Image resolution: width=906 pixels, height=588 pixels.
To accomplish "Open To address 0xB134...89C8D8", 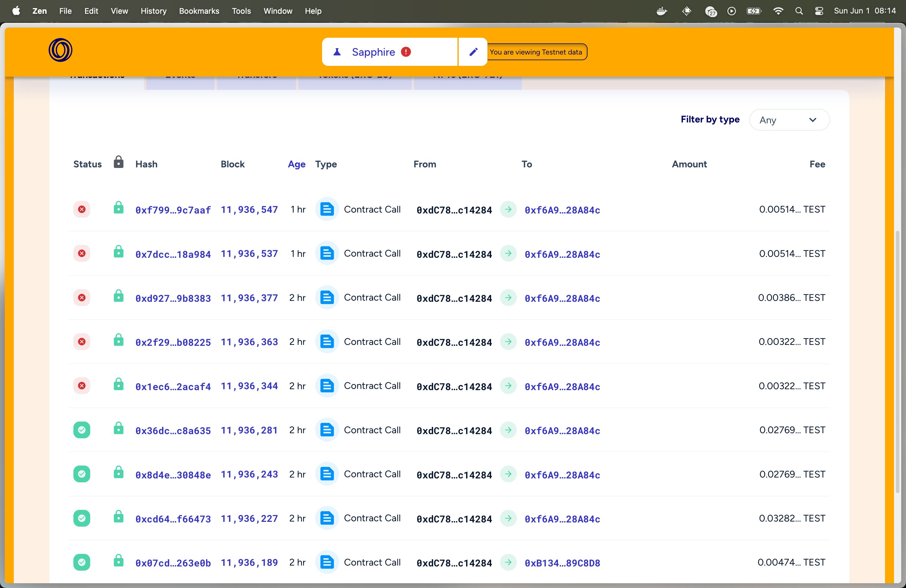I will pyautogui.click(x=562, y=563).
